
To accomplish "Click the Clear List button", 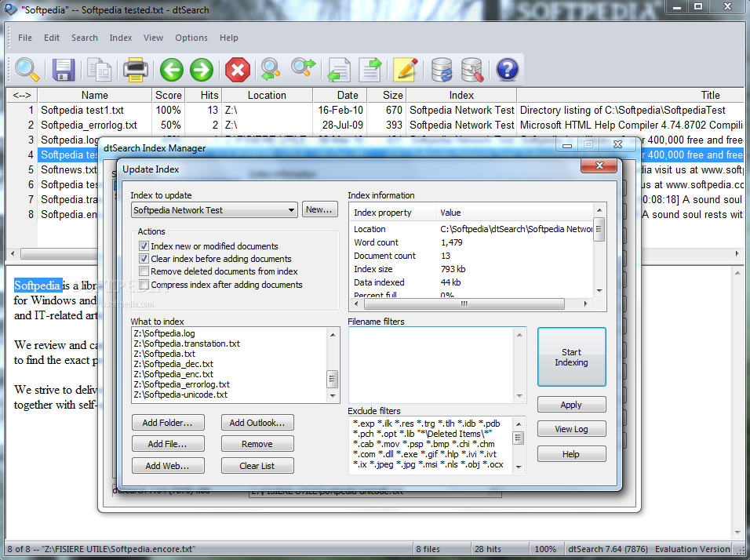I will click(x=257, y=466).
